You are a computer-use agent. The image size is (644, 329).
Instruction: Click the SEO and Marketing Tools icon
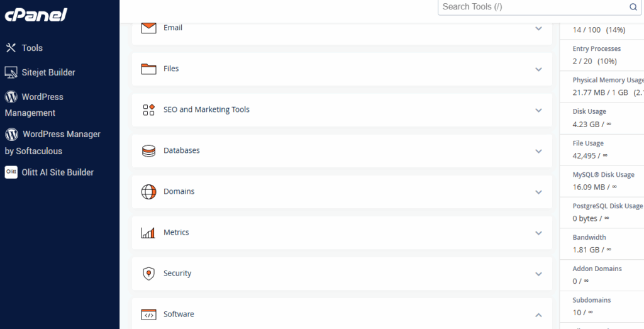148,109
